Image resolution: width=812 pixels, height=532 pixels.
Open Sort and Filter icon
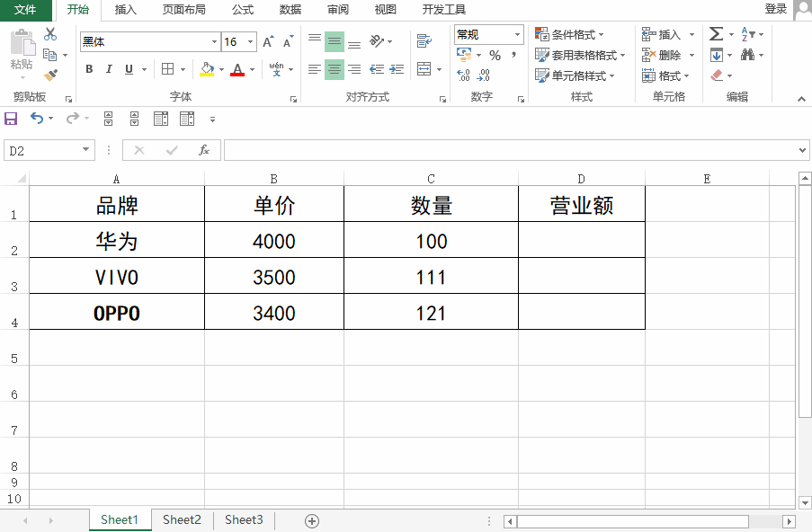pyautogui.click(x=748, y=34)
